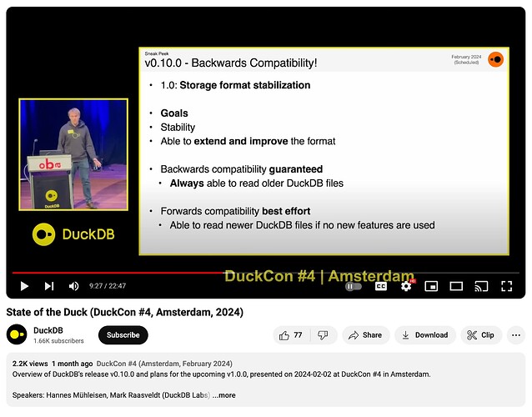
Task: Expand description with ...more
Action: (x=223, y=395)
